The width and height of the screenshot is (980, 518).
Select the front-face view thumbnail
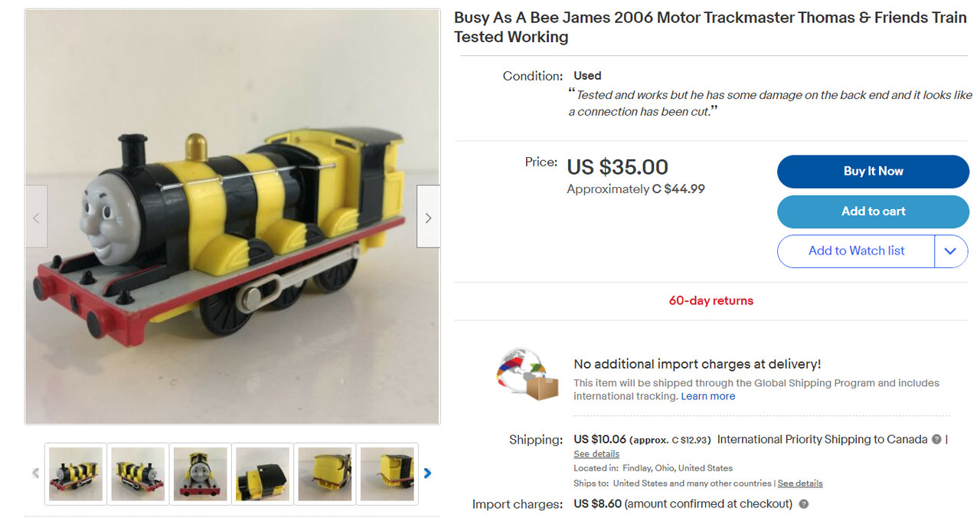[201, 474]
